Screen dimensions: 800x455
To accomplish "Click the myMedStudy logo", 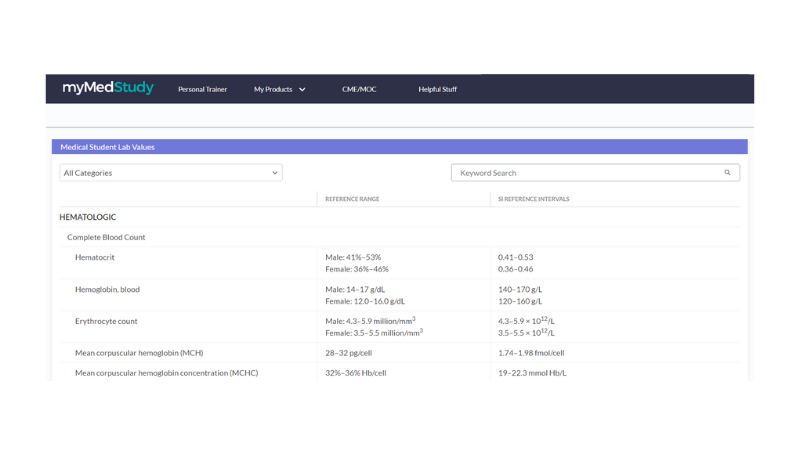I will click(x=108, y=88).
